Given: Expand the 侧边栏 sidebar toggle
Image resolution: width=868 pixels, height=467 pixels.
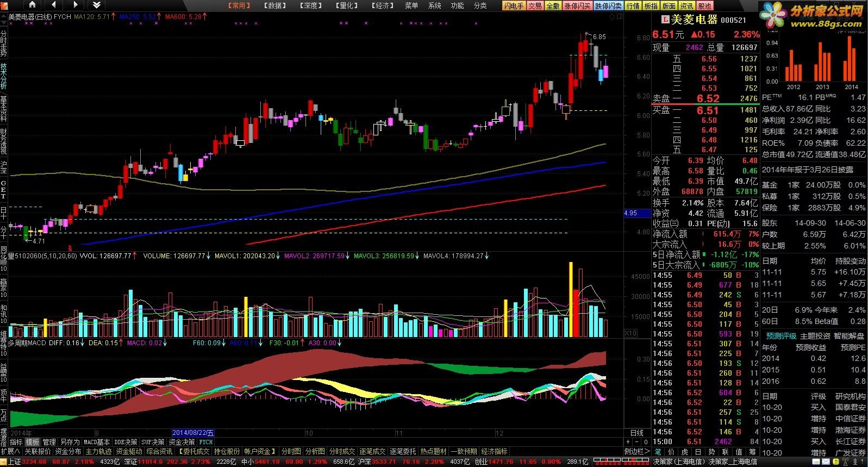Looking at the screenshot, I should coord(637,451).
